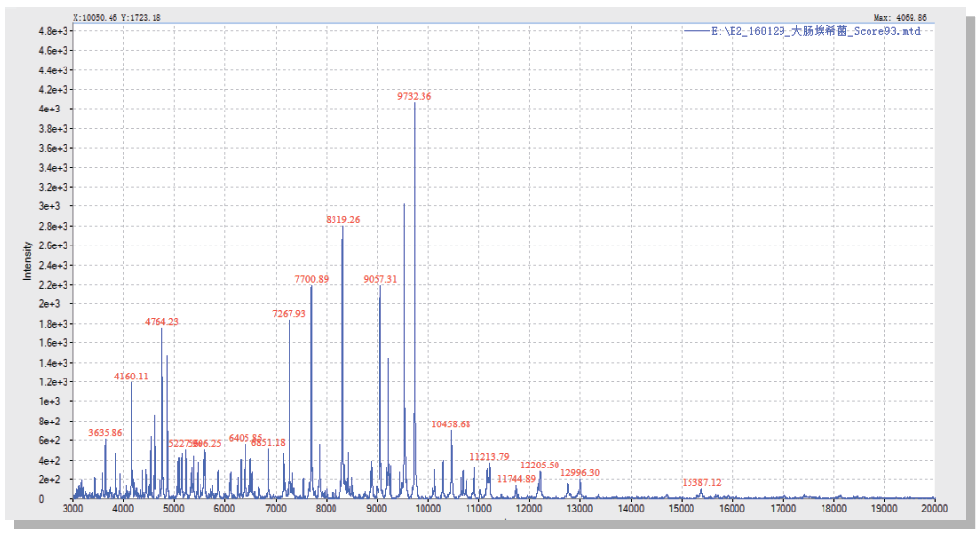Click the Intensity axis title

pos(27,261)
